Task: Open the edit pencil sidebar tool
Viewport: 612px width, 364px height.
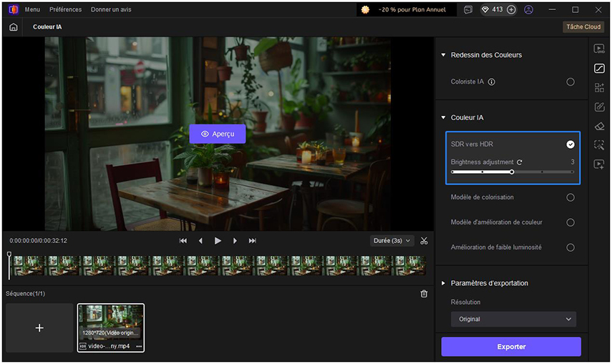Action: pos(599,107)
